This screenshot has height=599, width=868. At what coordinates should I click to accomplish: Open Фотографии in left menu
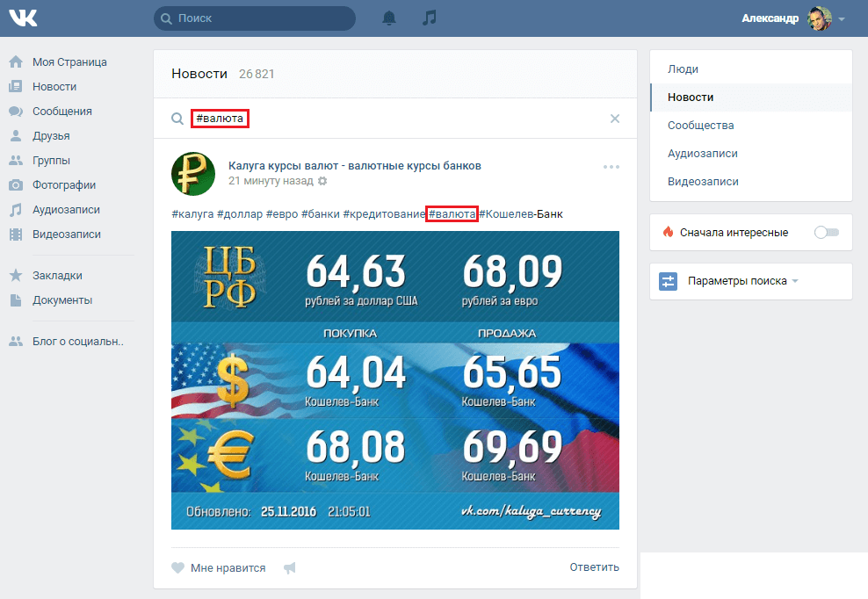(64, 185)
